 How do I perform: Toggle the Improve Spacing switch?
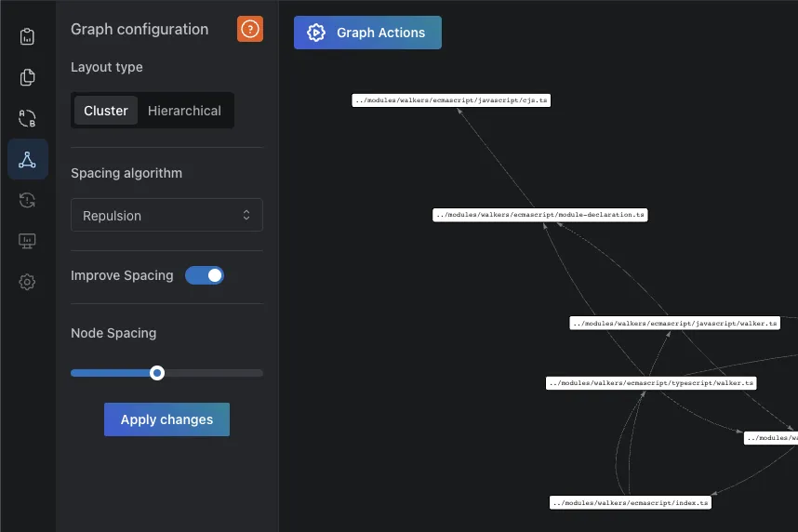coord(205,275)
